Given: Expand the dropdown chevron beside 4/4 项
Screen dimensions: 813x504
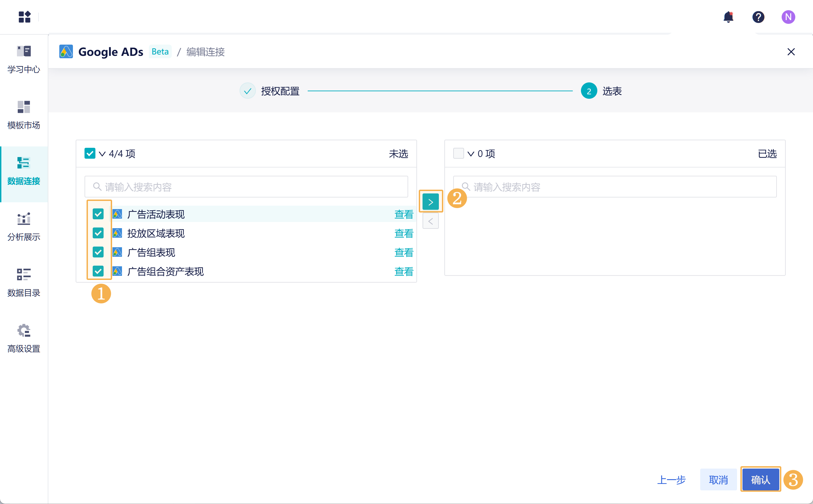Looking at the screenshot, I should click(102, 154).
